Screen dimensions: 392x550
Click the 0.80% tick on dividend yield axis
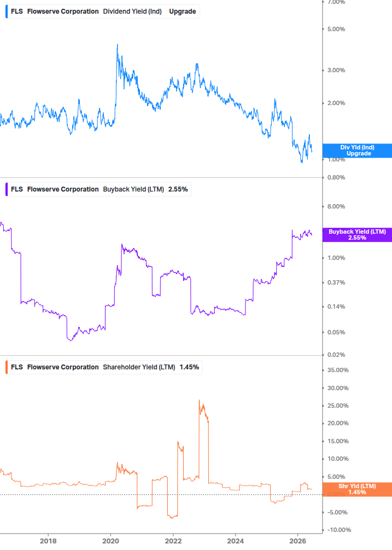pyautogui.click(x=336, y=177)
